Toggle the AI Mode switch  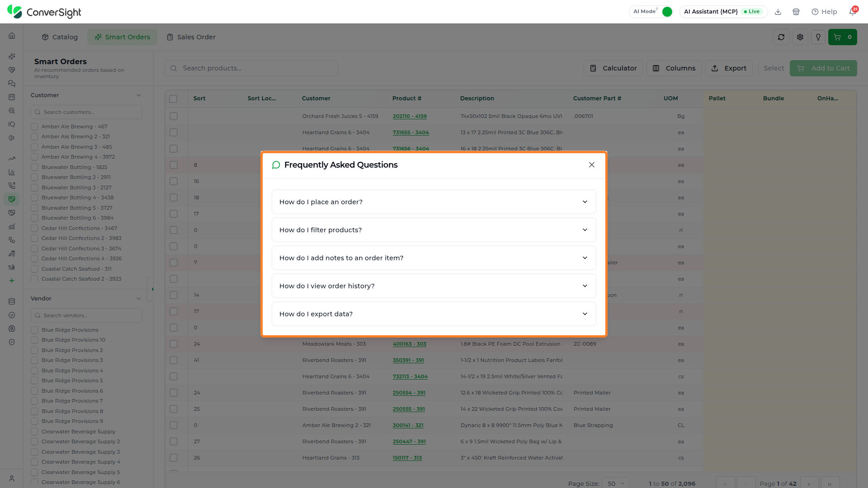pyautogui.click(x=667, y=12)
